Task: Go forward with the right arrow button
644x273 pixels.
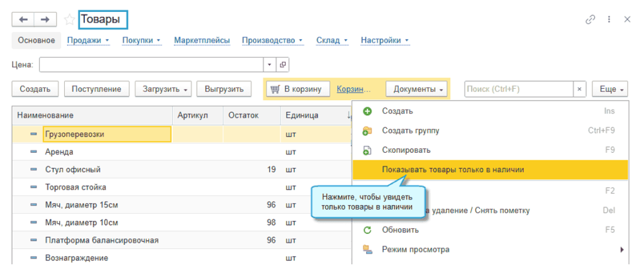Action: coord(45,19)
